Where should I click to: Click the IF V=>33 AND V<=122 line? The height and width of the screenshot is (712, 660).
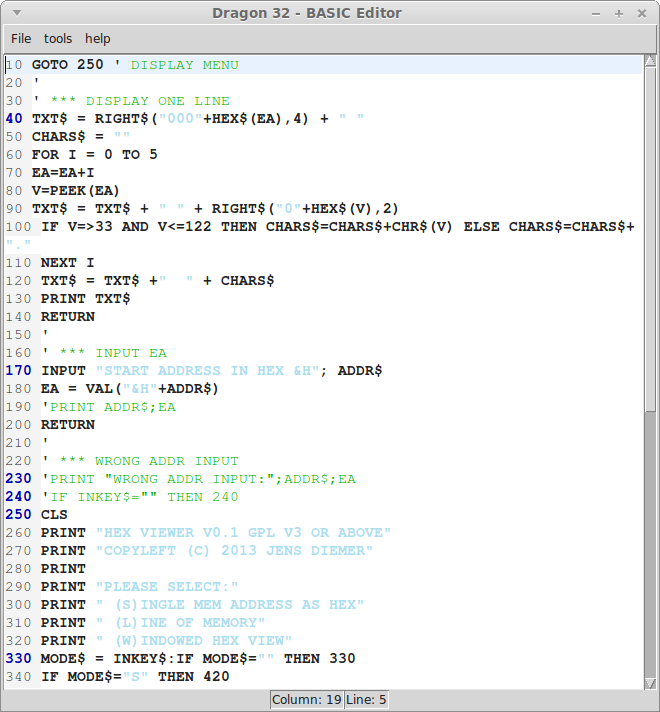[x=337, y=227]
